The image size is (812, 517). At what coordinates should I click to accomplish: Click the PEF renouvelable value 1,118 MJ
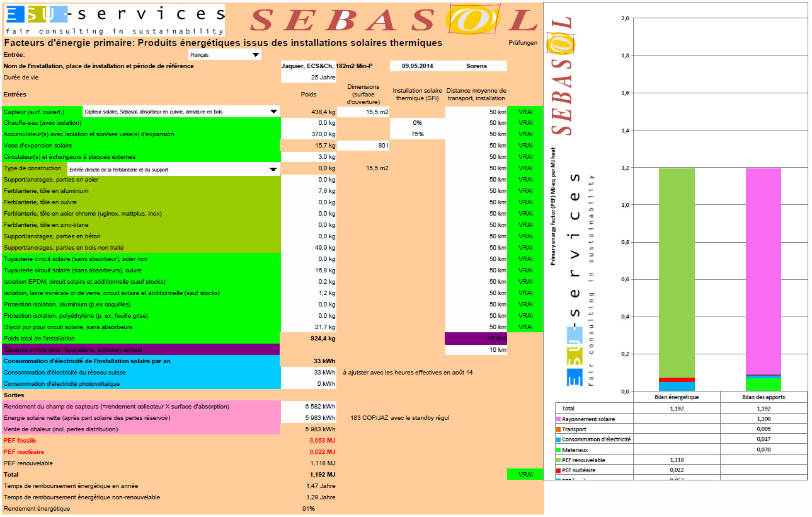pos(323,463)
